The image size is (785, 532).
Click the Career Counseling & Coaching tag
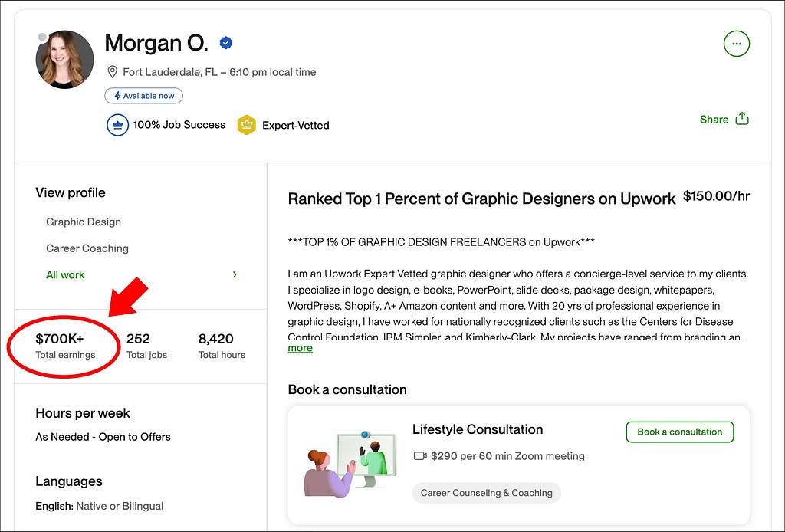487,493
